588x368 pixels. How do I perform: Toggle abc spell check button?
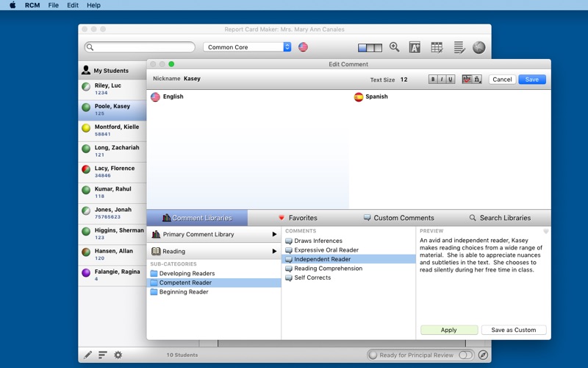pos(467,79)
